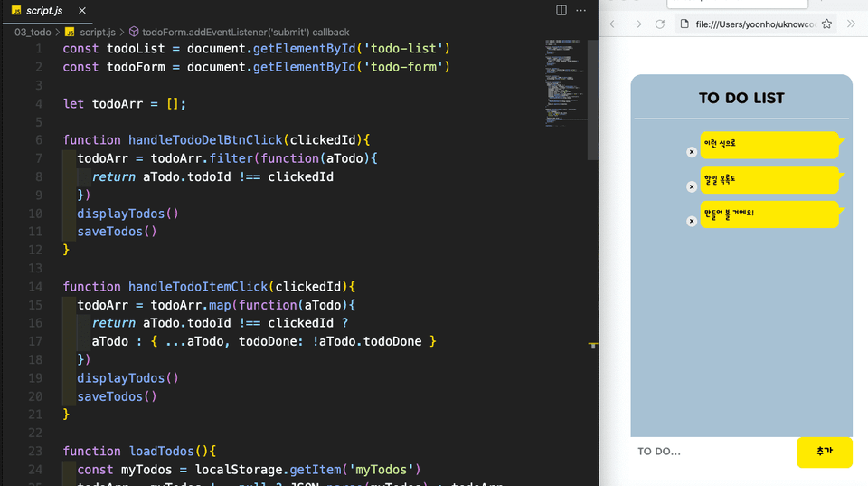Click the browser back arrow
The width and height of the screenshot is (868, 486).
click(614, 24)
